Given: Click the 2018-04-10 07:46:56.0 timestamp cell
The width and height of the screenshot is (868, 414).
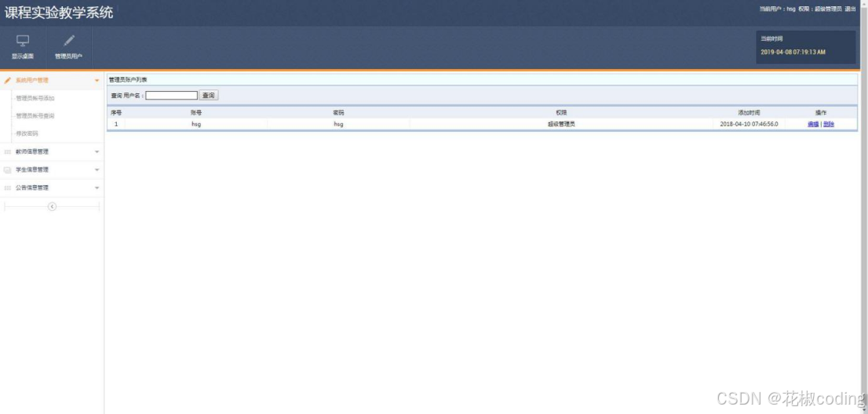Looking at the screenshot, I should pos(749,125).
